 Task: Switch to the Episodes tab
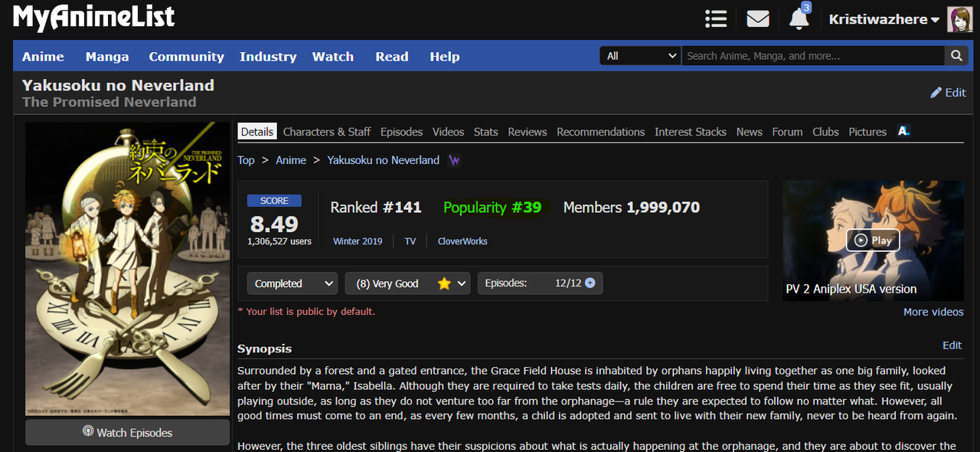(x=401, y=132)
